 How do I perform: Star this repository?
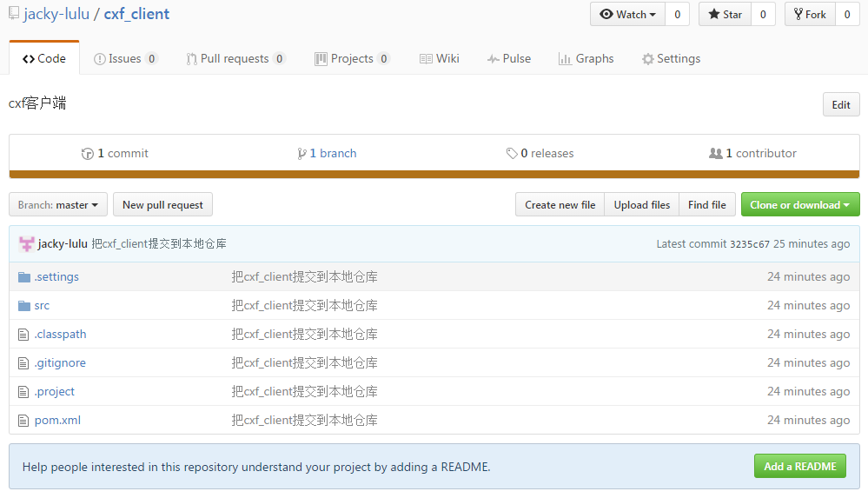pos(725,15)
